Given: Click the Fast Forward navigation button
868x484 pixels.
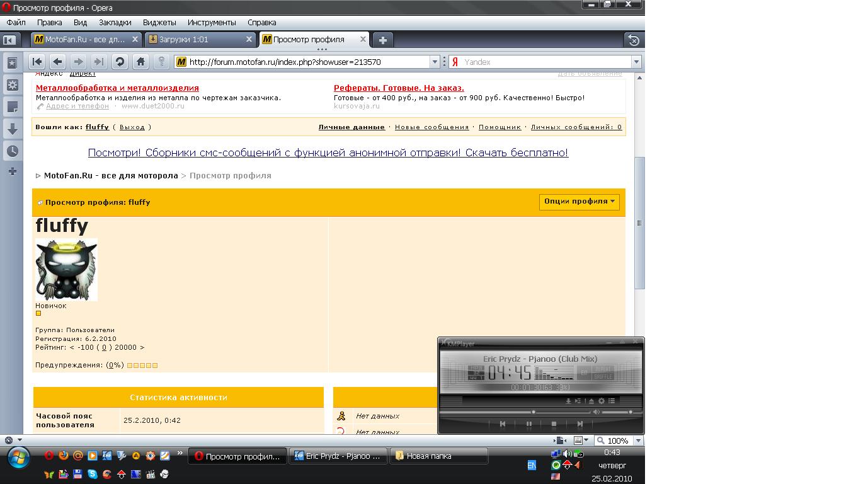Looking at the screenshot, I should (99, 62).
